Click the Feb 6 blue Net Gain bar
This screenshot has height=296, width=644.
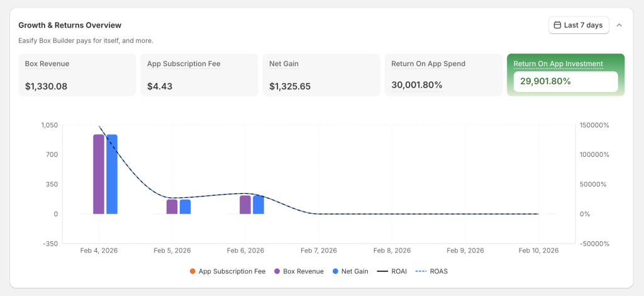pos(258,205)
